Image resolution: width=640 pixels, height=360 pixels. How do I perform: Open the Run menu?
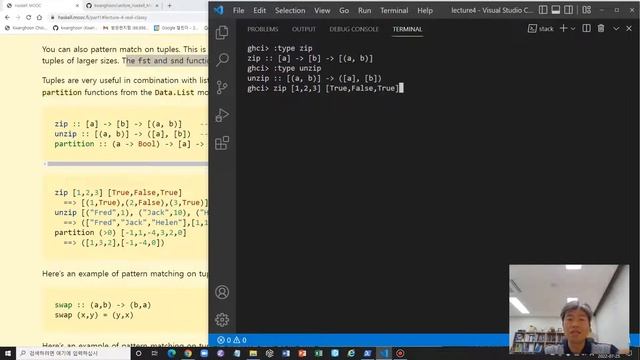pyautogui.click(x=364, y=11)
